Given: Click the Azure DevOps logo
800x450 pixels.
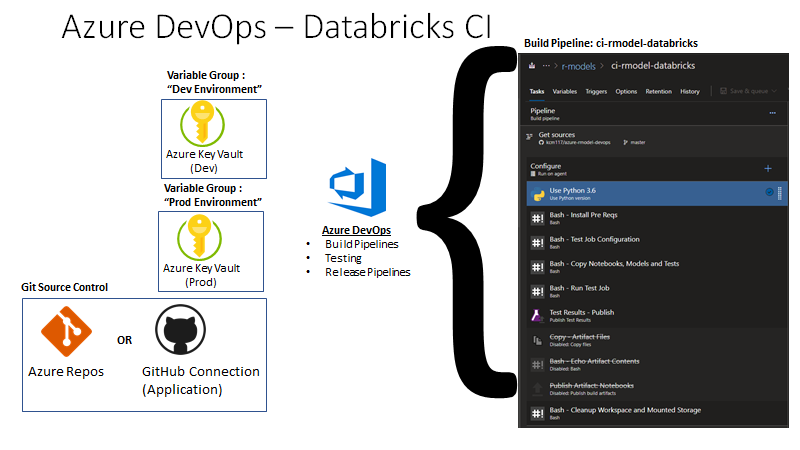Looking at the screenshot, I should click(x=358, y=187).
